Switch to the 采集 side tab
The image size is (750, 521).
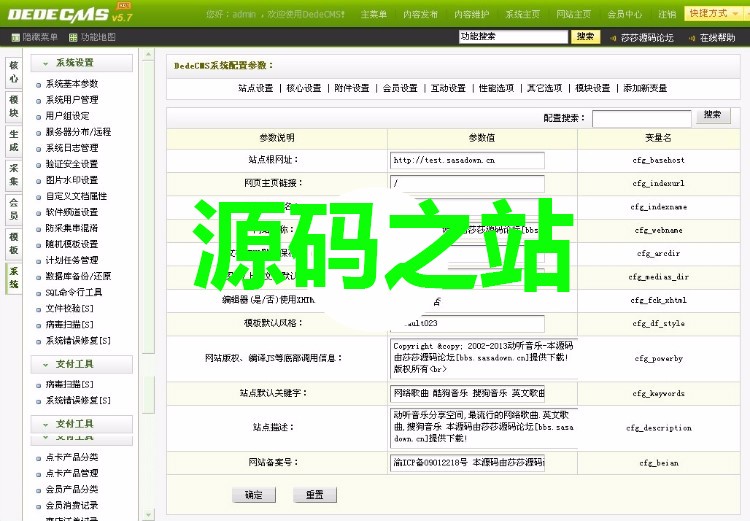pyautogui.click(x=14, y=175)
